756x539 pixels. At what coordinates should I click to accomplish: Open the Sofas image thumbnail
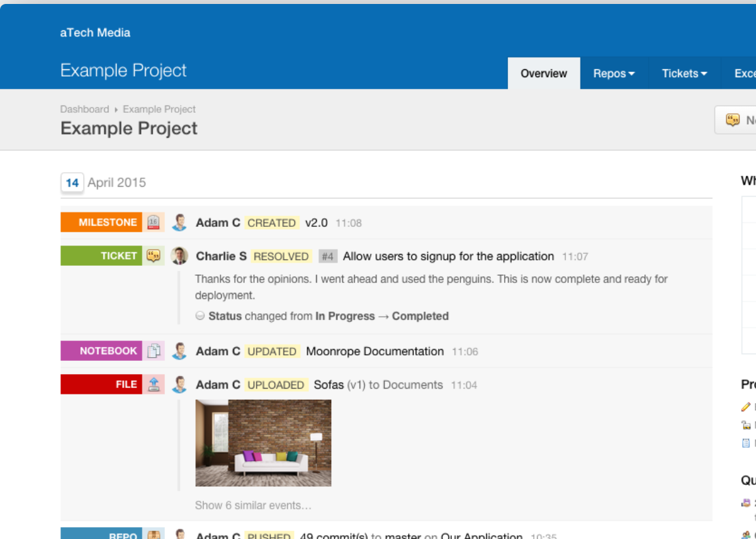pyautogui.click(x=263, y=443)
